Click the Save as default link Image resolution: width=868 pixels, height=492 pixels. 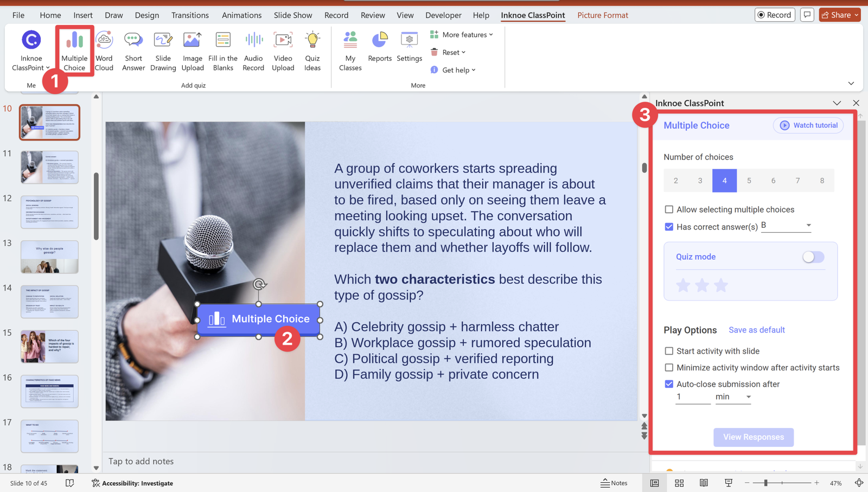pos(756,330)
